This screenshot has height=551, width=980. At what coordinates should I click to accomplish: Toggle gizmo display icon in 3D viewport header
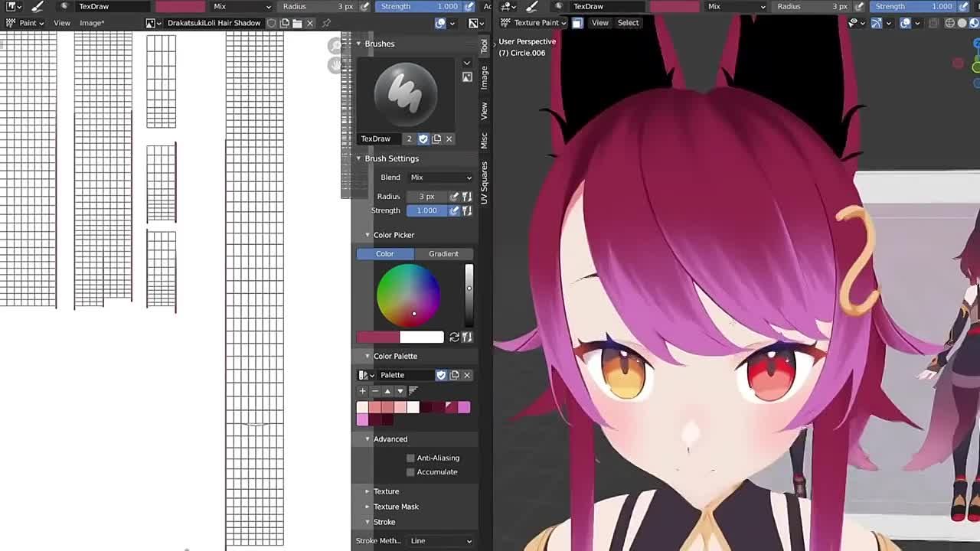click(877, 23)
